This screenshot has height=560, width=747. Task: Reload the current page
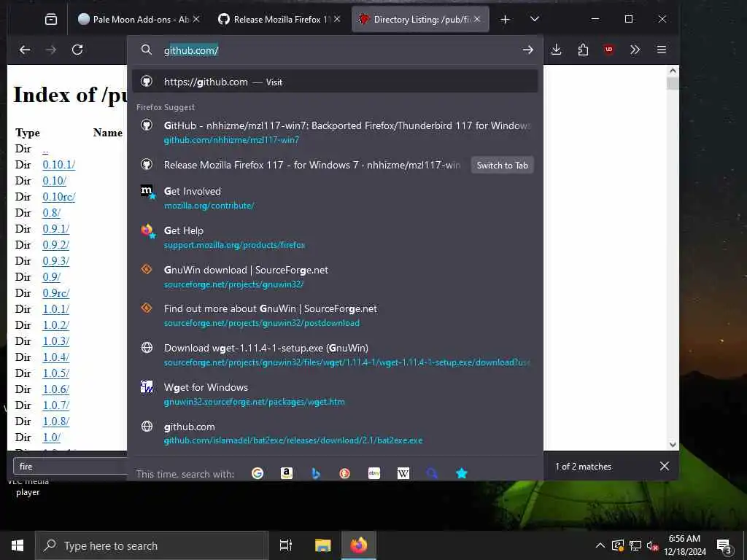pos(77,50)
